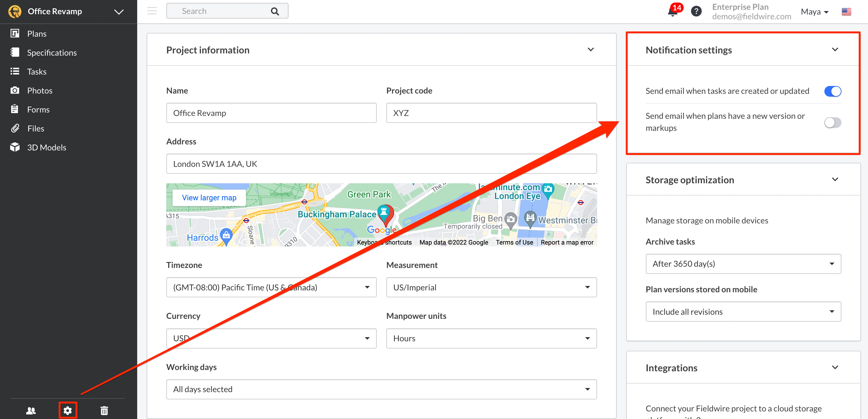Expand Office Revamp project switcher
This screenshot has width=868, height=419.
[x=119, y=12]
